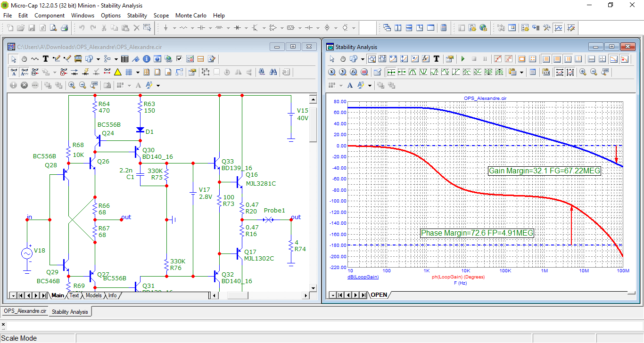Open the text style dropdown in analysis bottom toolbar
Image resolution: width=644 pixels, height=343 pixels.
(x=370, y=85)
